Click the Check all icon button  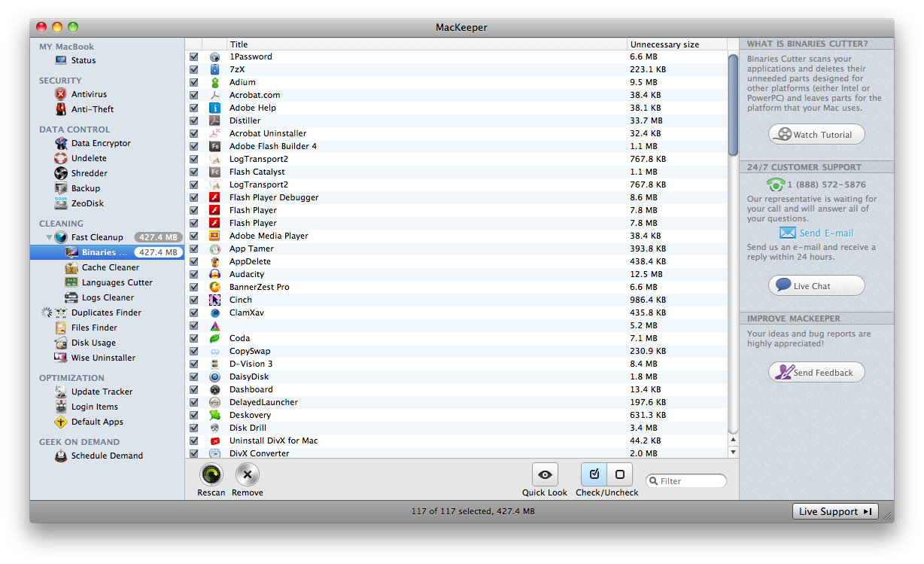tap(594, 474)
